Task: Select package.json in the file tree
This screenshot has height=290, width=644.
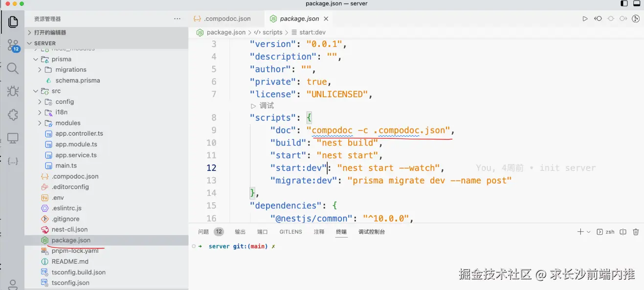Action: pos(71,240)
